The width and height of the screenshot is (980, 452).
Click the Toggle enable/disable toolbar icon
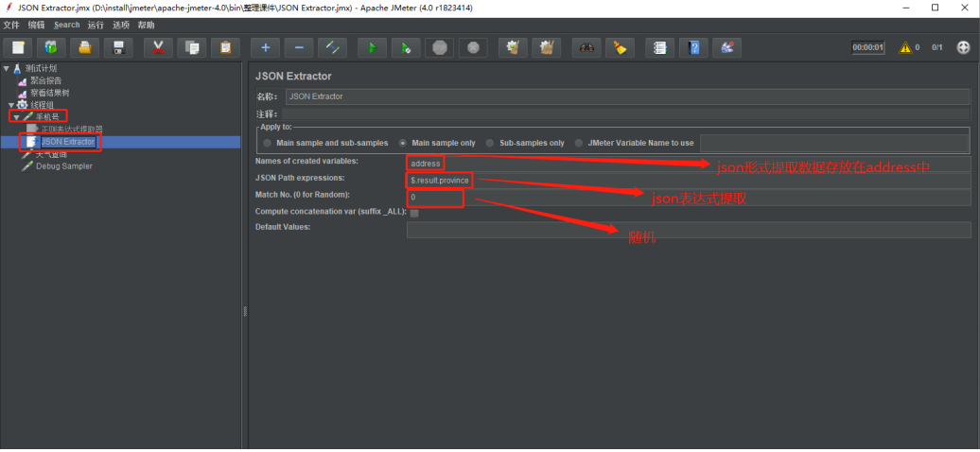333,47
